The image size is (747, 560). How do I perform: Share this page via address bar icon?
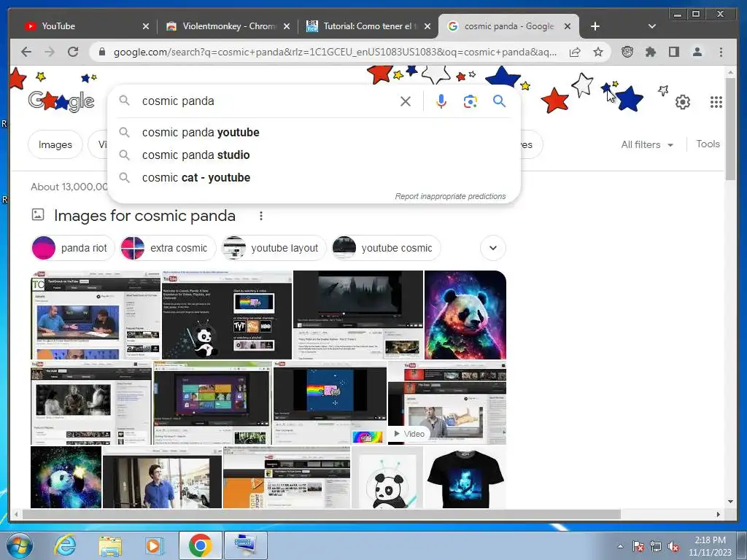[575, 52]
